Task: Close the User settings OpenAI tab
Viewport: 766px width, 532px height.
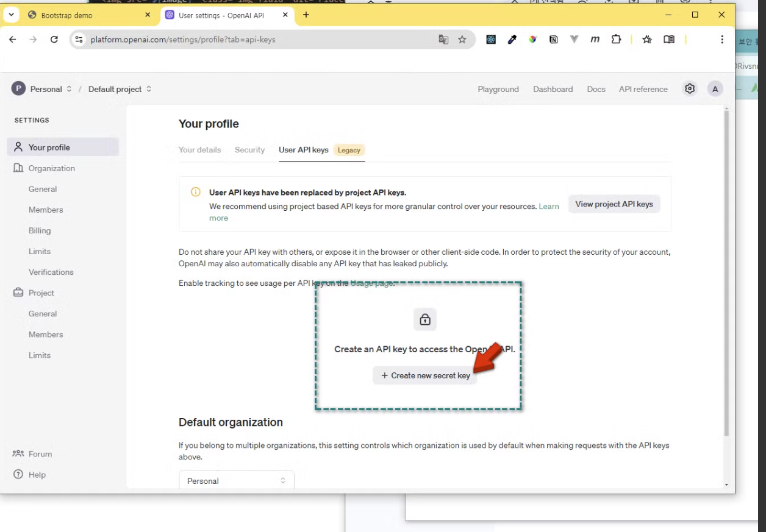Action: [285, 15]
